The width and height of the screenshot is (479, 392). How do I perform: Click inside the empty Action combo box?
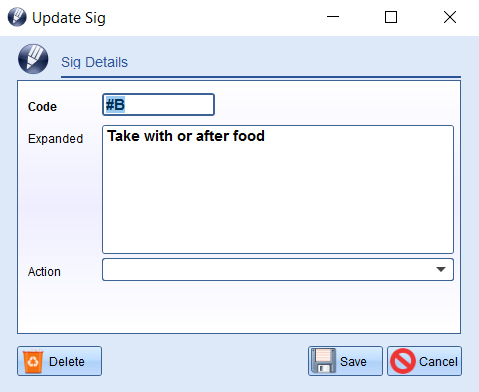pos(278,269)
